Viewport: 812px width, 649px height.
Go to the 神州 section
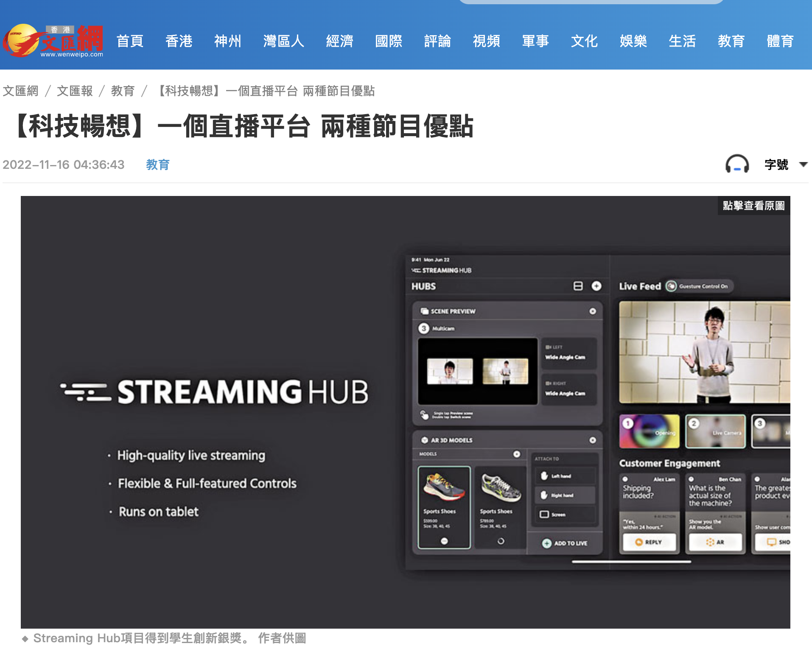click(227, 41)
